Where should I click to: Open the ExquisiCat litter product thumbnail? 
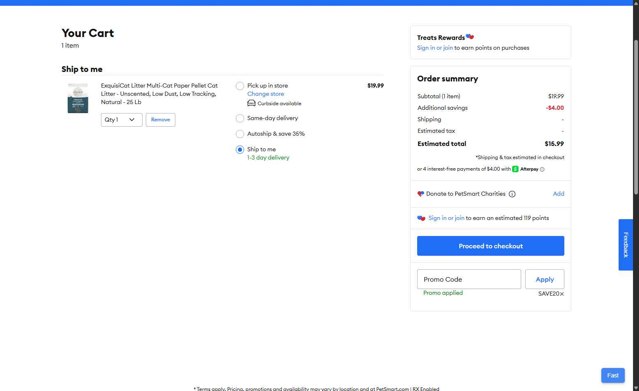(x=78, y=98)
